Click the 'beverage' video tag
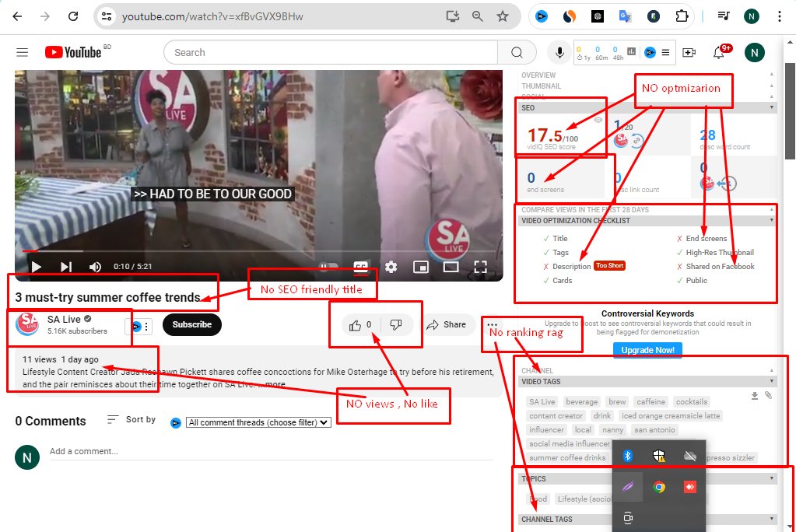796x532 pixels. click(582, 401)
